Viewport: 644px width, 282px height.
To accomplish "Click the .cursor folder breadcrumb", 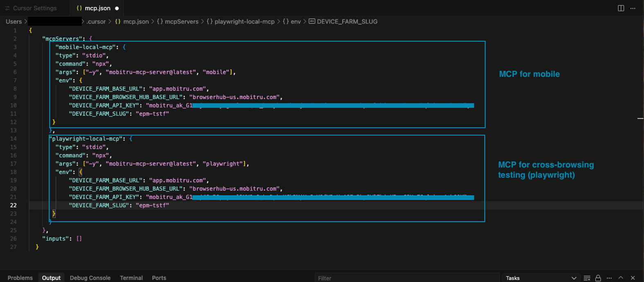I will (96, 22).
